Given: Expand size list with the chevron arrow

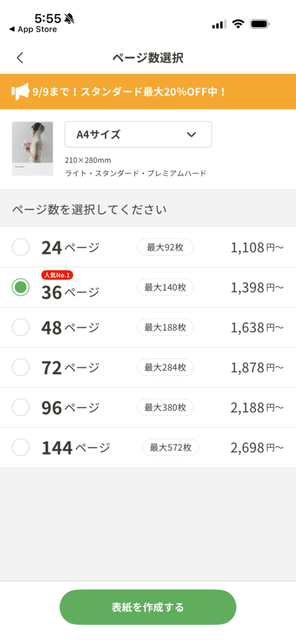Looking at the screenshot, I should (191, 135).
